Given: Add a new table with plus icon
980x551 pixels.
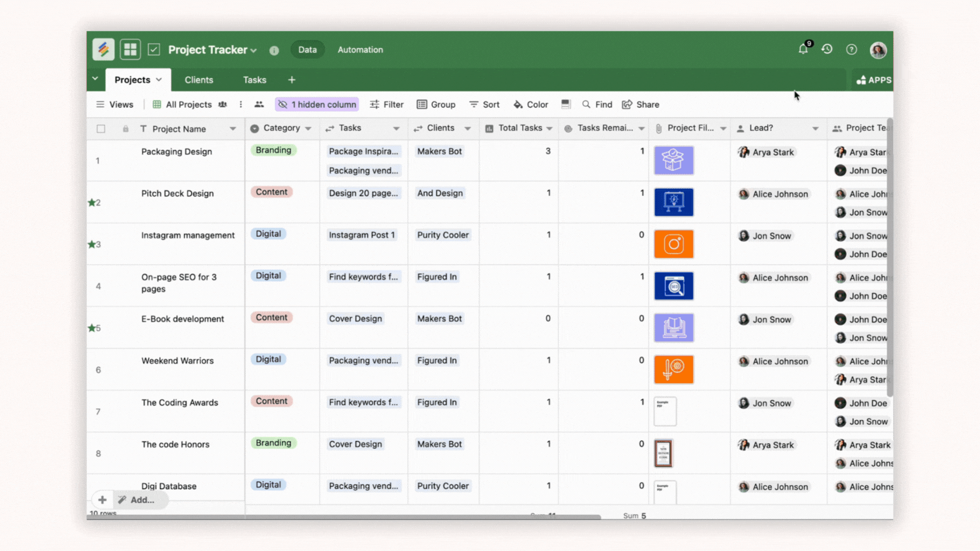Looking at the screenshot, I should click(292, 80).
